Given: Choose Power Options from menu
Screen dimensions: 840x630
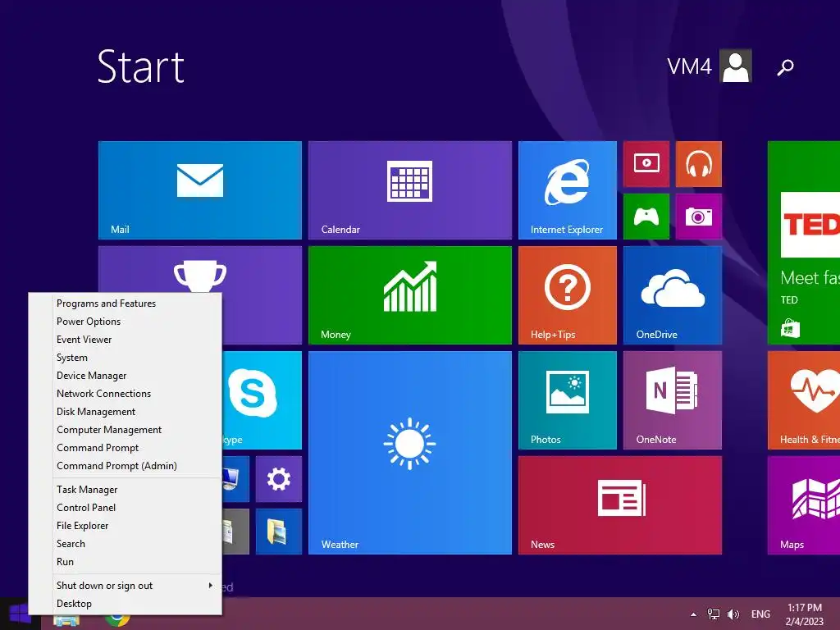Looking at the screenshot, I should point(126,322).
